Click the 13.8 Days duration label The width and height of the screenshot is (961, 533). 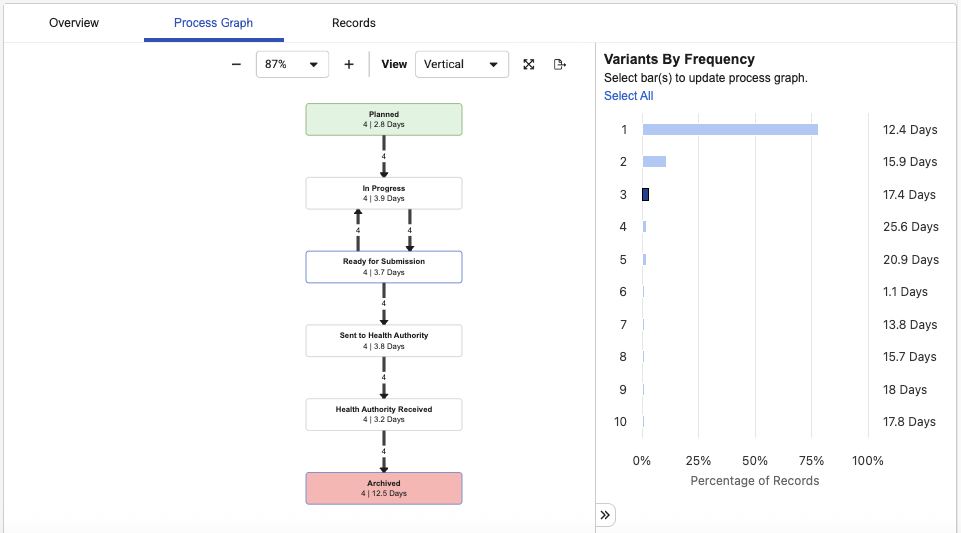click(910, 325)
